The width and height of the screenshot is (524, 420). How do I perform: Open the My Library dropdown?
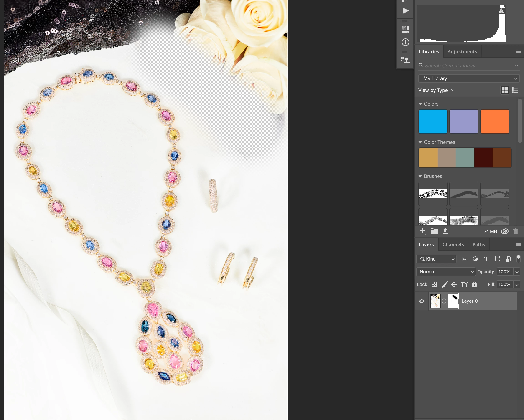click(469, 78)
